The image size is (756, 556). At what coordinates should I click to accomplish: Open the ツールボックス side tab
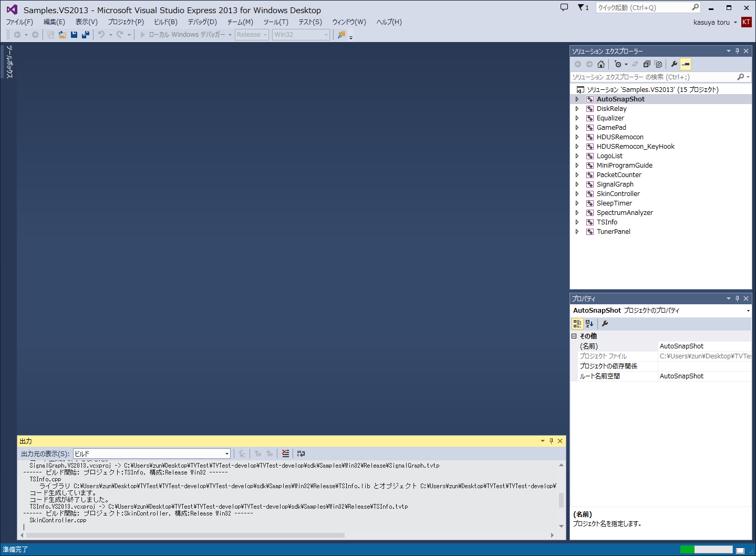tap(9, 62)
